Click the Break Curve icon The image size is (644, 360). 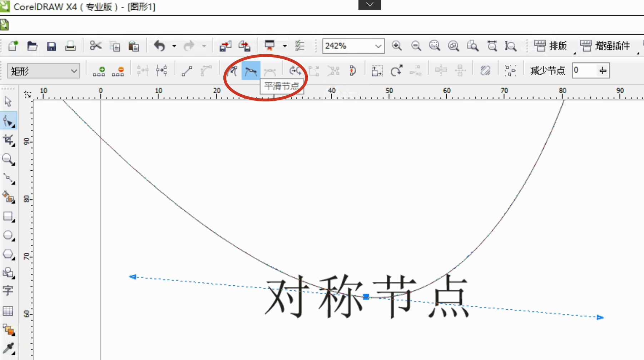click(162, 71)
